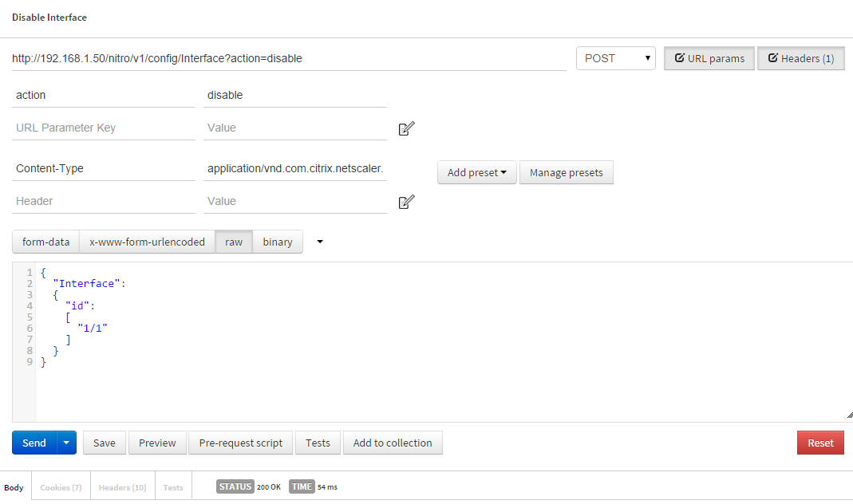The height and width of the screenshot is (504, 853).
Task: Click the red Reset button
Action: 819,443
